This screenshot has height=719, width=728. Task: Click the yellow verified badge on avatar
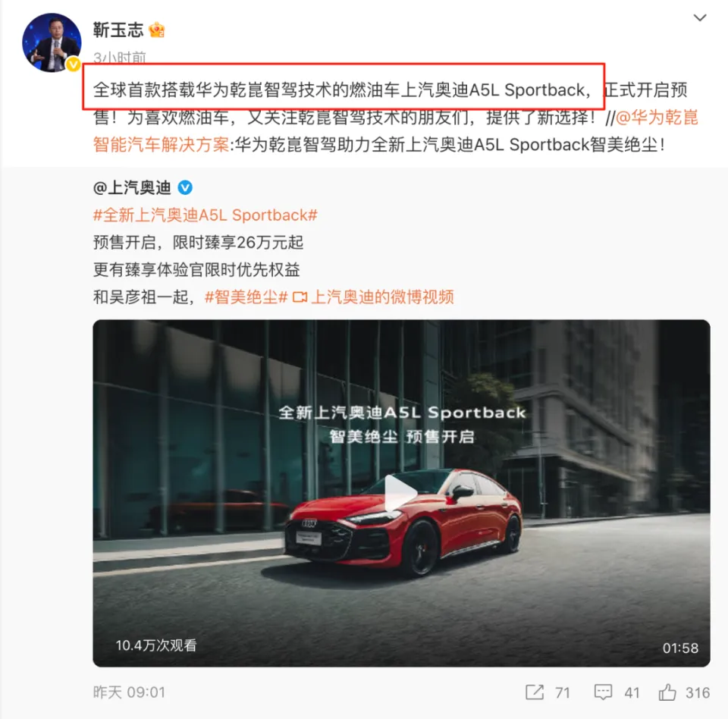pyautogui.click(x=73, y=64)
